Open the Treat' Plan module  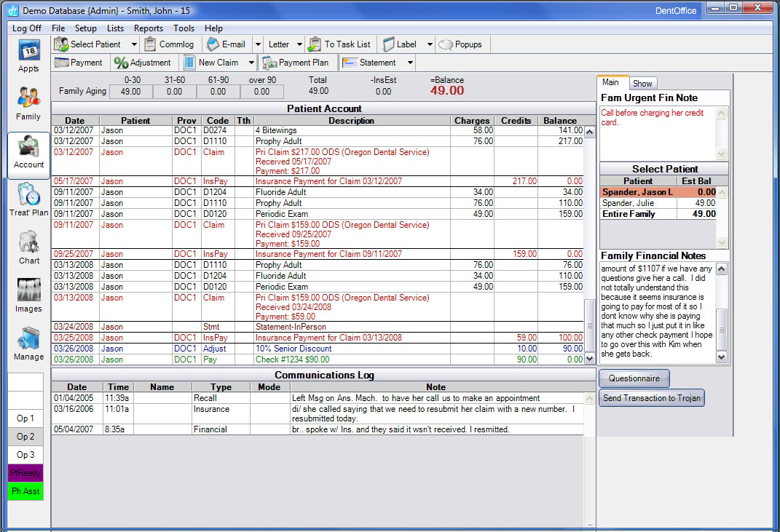point(28,199)
